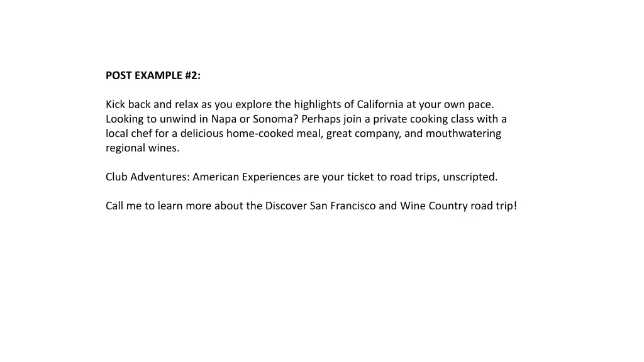Click the words "regional wines."
The width and height of the screenshot is (644, 362).
click(143, 148)
